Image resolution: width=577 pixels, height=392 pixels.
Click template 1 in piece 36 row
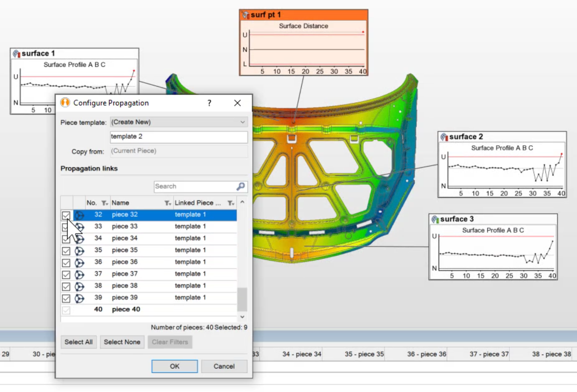click(x=190, y=262)
